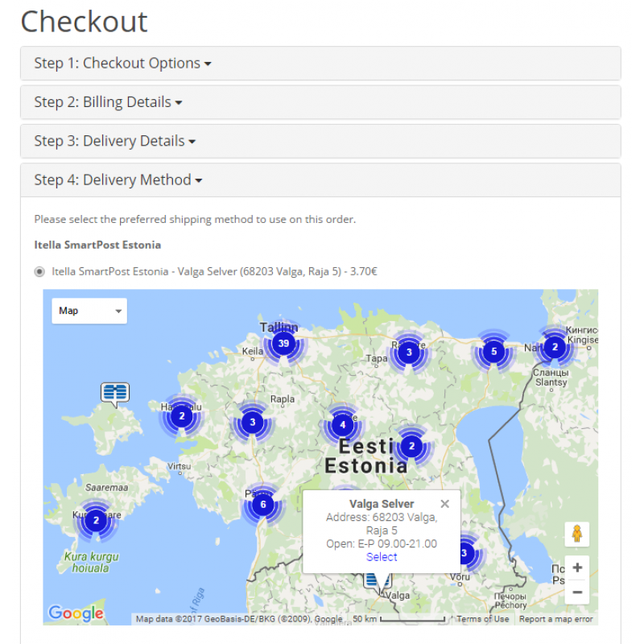
Task: Click the Keila label on the map
Action: tap(252, 351)
